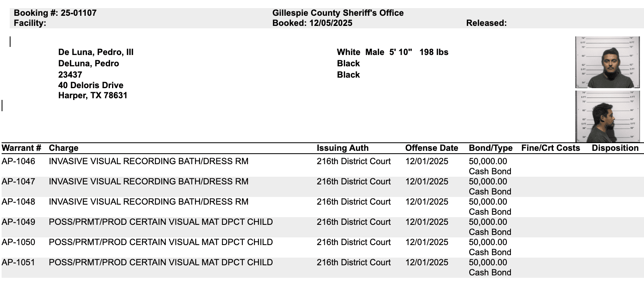Image resolution: width=644 pixels, height=296 pixels.
Task: Select warrant number AP-1051
Action: click(18, 262)
